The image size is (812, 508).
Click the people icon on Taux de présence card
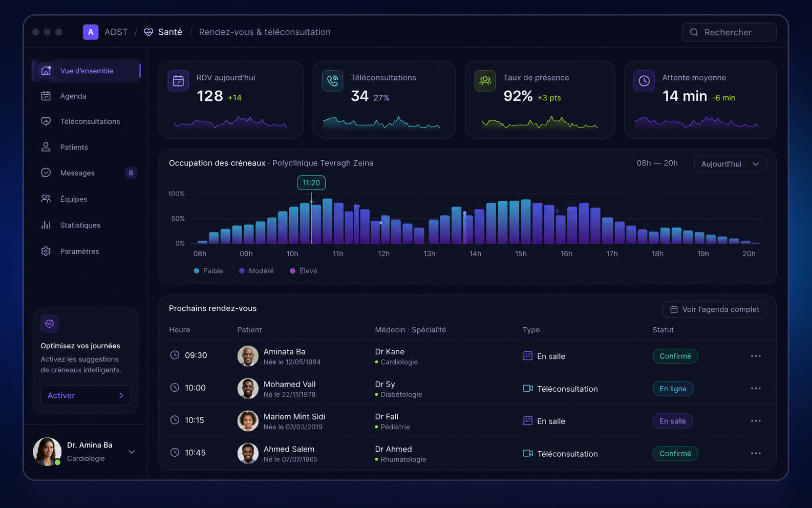485,81
